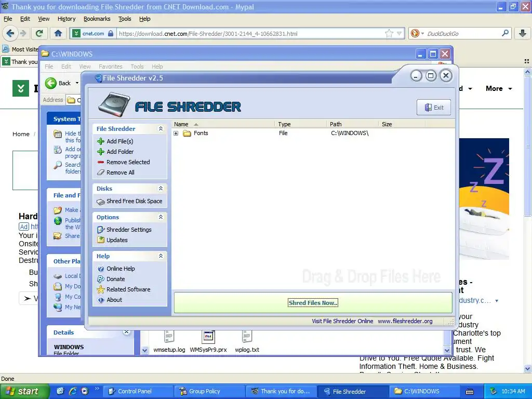The height and width of the screenshot is (399, 532).
Task: Click the Shred Free Disk Space drive icon
Action: (x=100, y=202)
